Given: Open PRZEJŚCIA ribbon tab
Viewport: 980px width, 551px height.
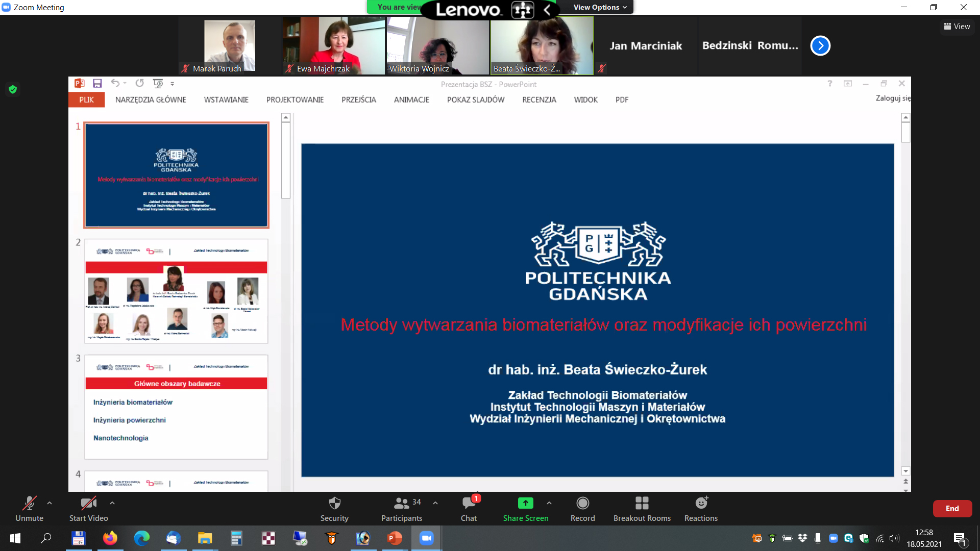Looking at the screenshot, I should tap(359, 99).
